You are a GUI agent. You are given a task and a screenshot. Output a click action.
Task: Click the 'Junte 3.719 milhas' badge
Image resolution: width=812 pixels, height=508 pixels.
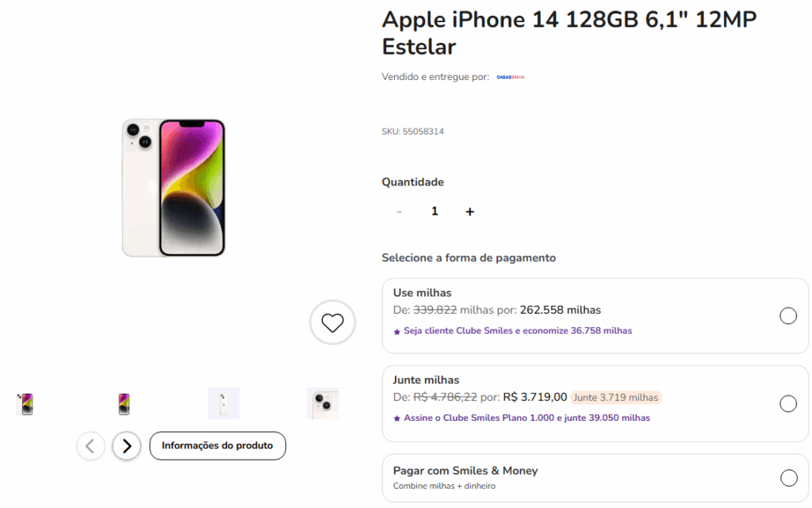pos(615,397)
